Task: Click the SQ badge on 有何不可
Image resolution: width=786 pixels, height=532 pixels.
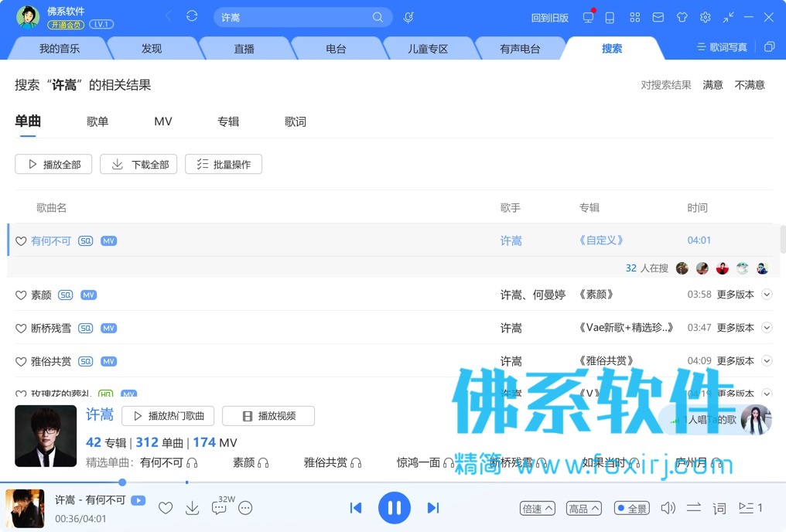Action: click(86, 241)
